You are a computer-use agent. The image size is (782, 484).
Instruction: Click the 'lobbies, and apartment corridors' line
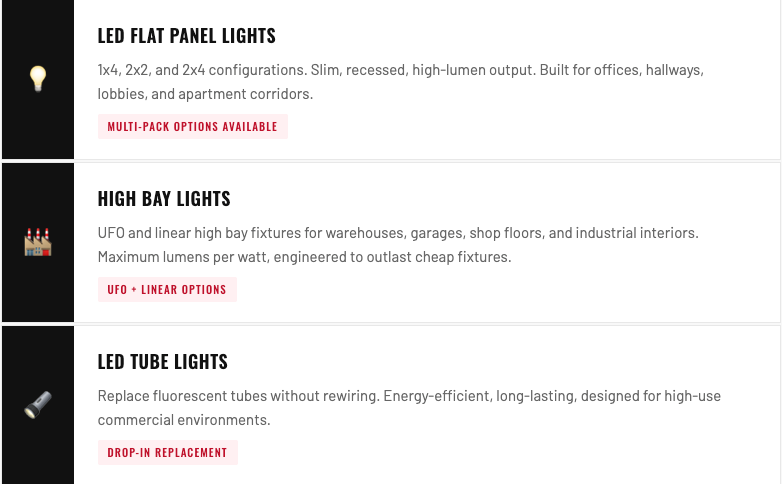pos(205,94)
